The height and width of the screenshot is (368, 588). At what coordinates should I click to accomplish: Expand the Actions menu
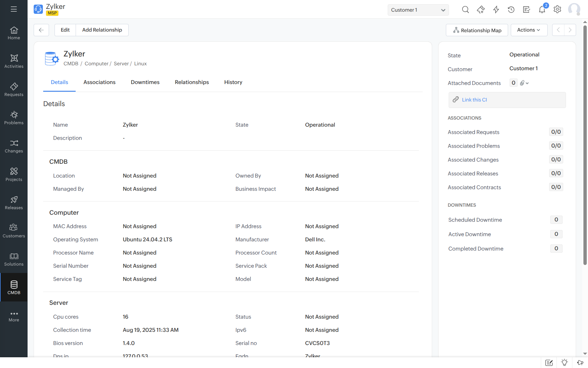point(529,30)
